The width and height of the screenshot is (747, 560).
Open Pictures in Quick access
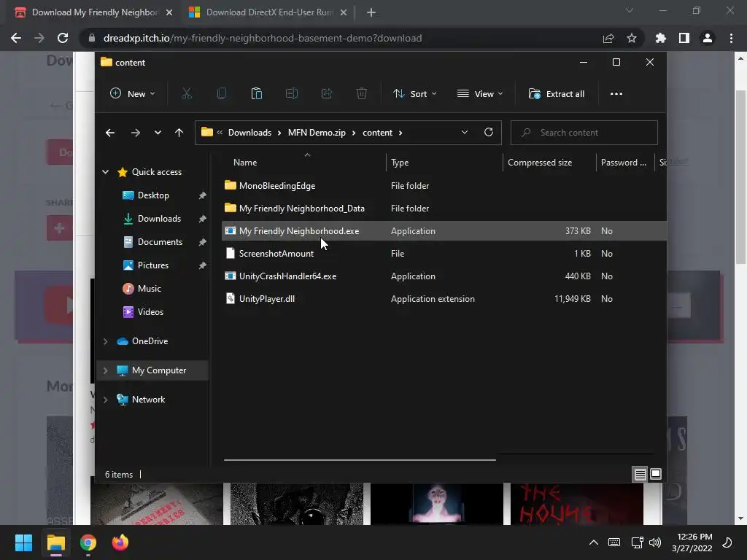pyautogui.click(x=153, y=265)
